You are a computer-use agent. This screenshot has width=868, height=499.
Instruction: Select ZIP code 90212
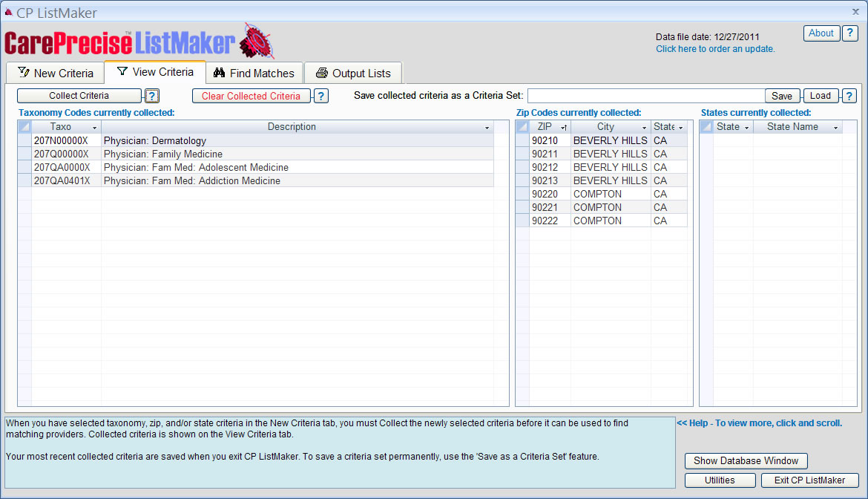click(550, 167)
